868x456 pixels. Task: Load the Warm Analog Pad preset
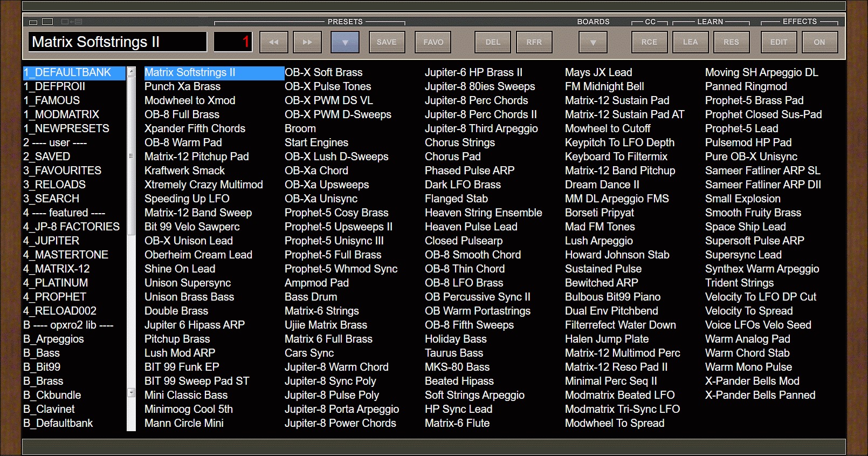(x=748, y=339)
